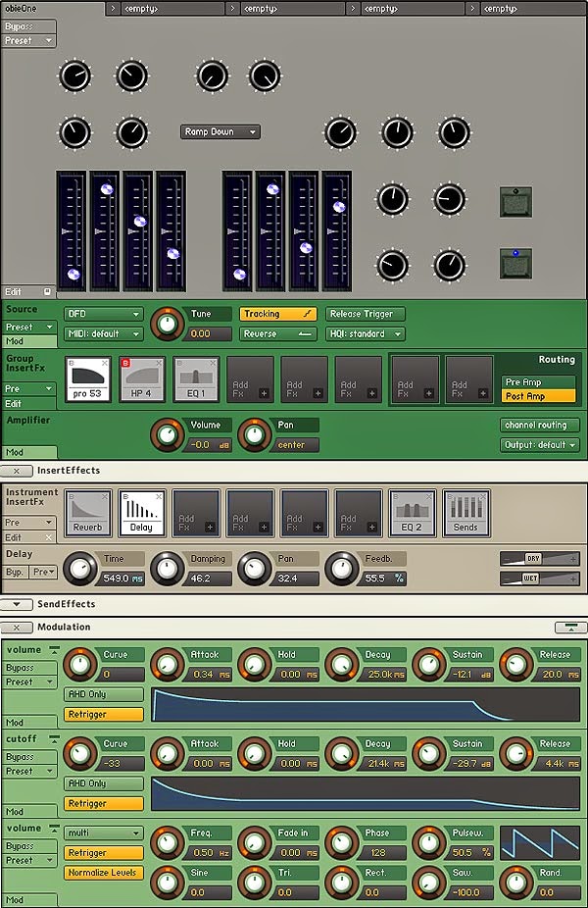Image resolution: width=588 pixels, height=908 pixels.
Task: Open the LFO multi waveform dropdown
Action: [x=104, y=832]
